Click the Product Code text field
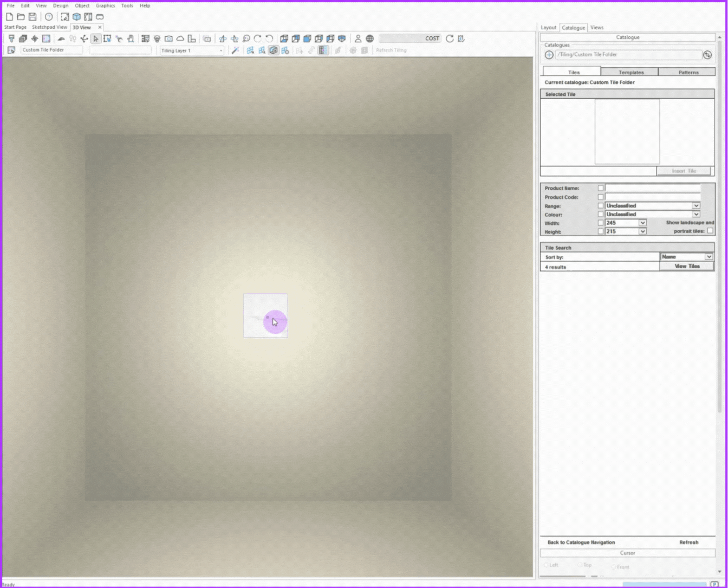728x588 pixels. [x=652, y=197]
